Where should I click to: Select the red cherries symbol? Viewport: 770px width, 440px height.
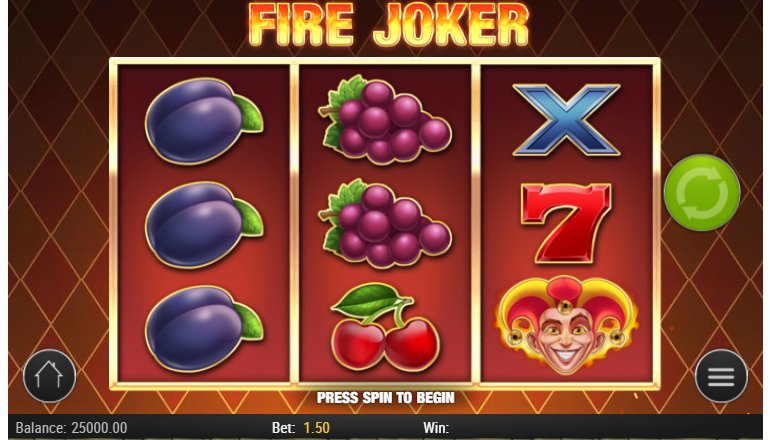385,327
